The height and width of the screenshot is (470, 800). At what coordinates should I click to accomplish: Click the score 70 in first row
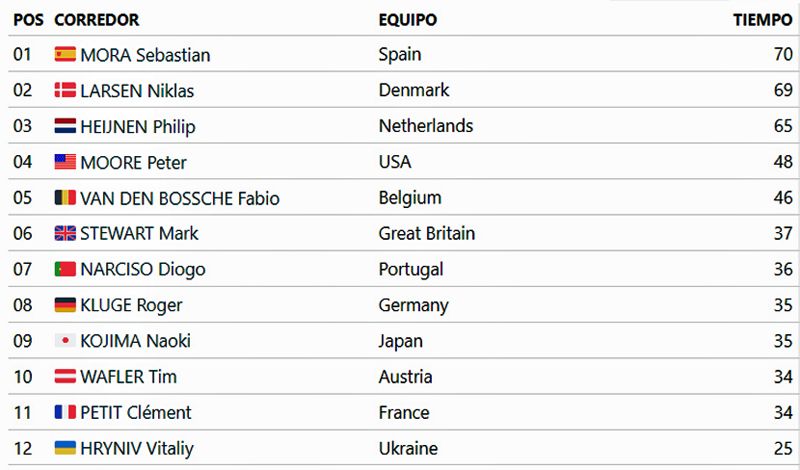click(x=783, y=54)
